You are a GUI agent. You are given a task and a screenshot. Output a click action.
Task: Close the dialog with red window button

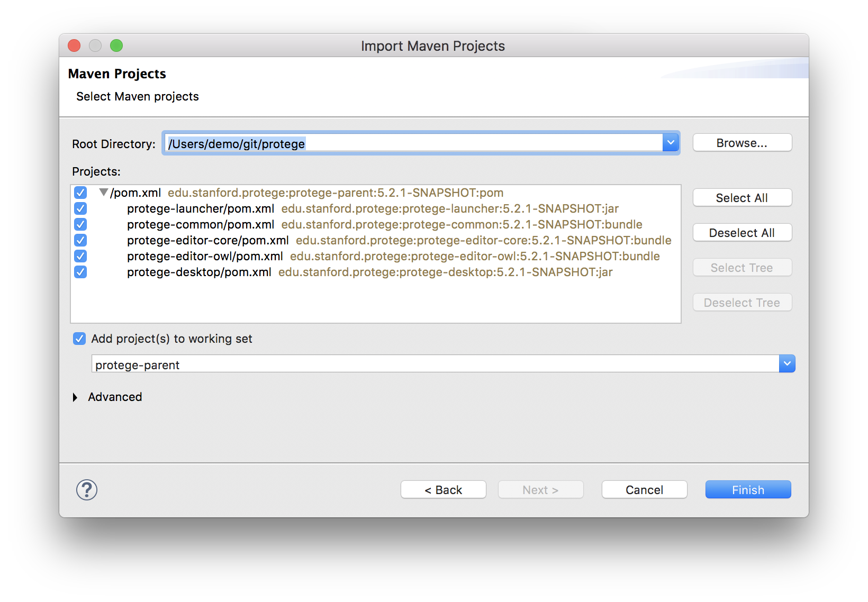tap(74, 45)
